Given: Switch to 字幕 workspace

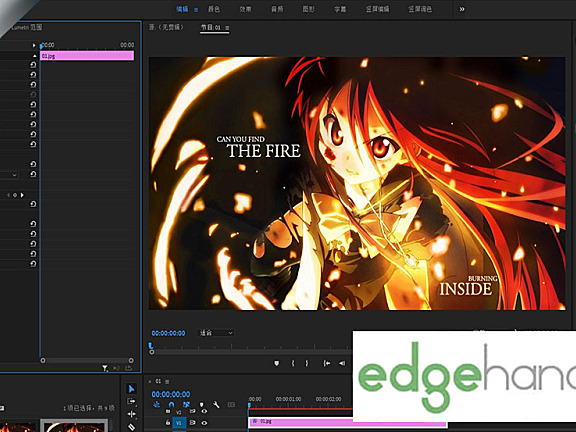Looking at the screenshot, I should click(x=340, y=9).
